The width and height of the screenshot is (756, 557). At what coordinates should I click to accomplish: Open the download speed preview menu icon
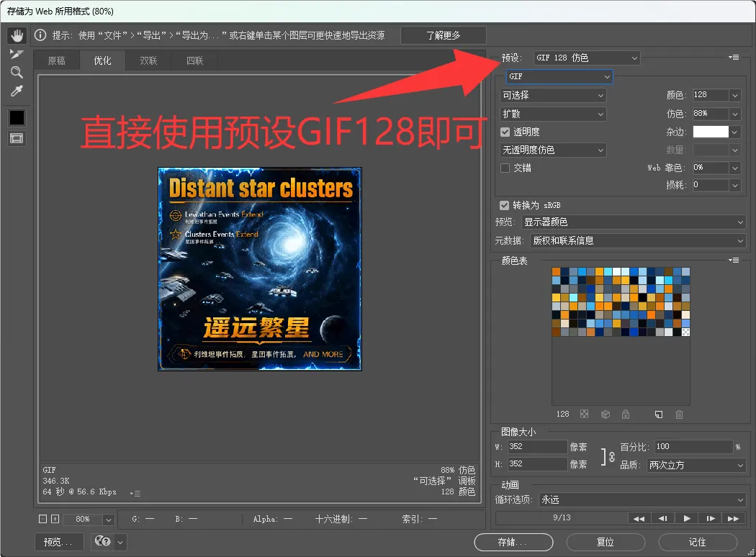135,494
